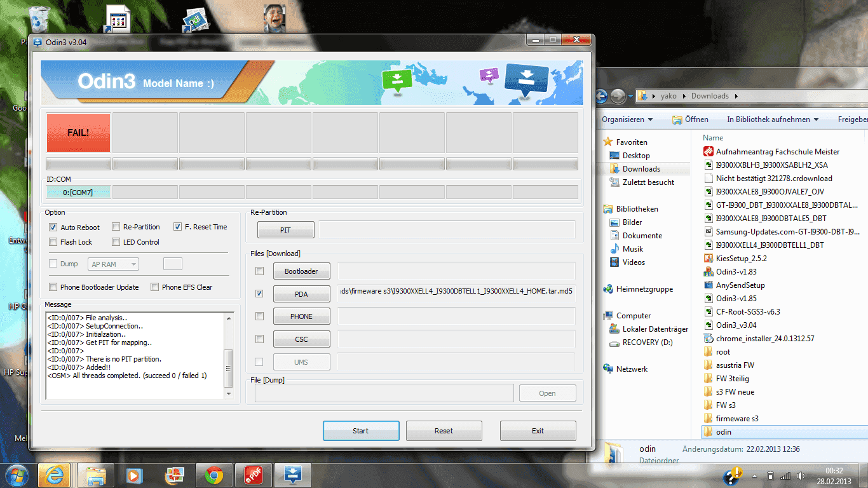
Task: Open Windows Explorer from the taskbar
Action: 96,475
